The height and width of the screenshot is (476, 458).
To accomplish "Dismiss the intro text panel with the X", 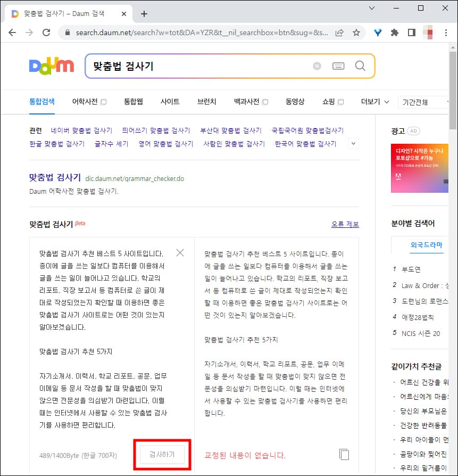I will (180, 253).
